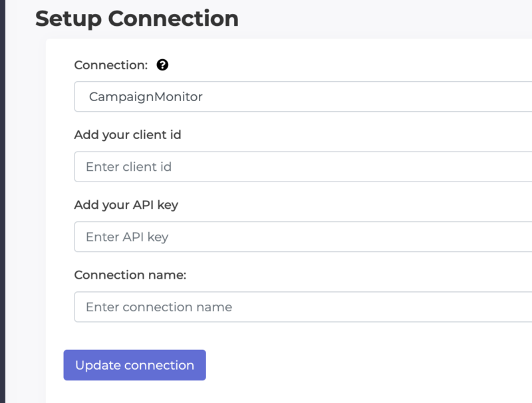This screenshot has width=532, height=403.
Task: Show help tooltip beside Connection label
Action: click(162, 65)
